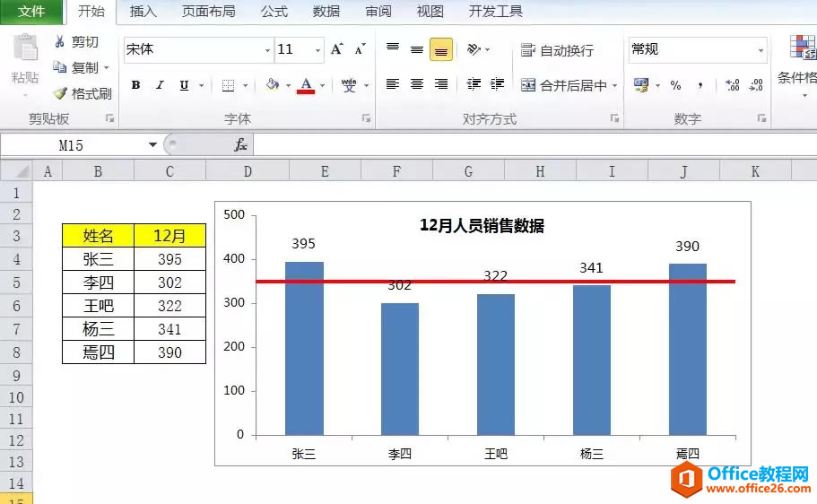Click increase decimal places icon

732,85
